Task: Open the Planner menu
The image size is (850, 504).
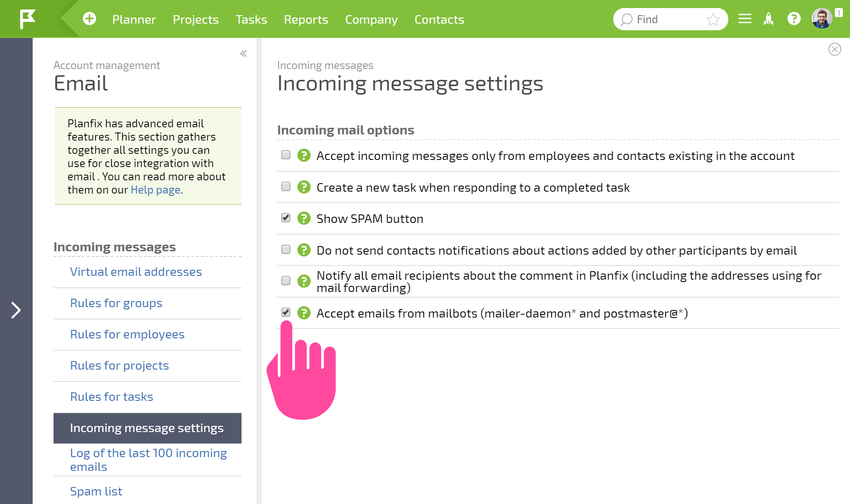Action: pos(134,19)
